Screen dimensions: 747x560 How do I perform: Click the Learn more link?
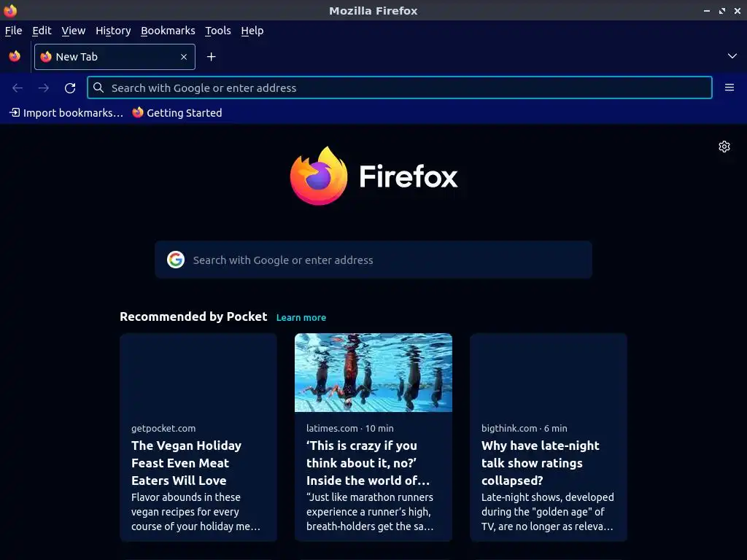click(301, 318)
